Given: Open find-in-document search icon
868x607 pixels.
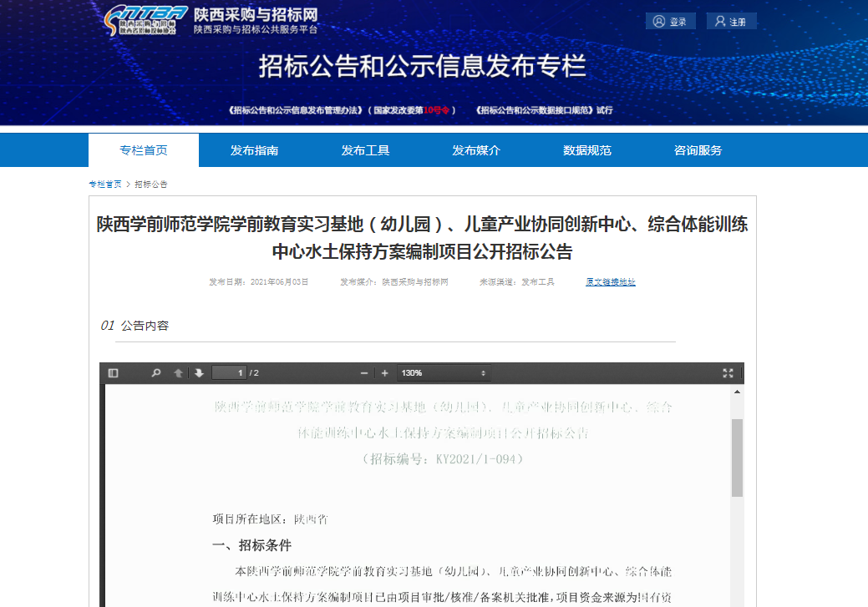Looking at the screenshot, I should 155,373.
